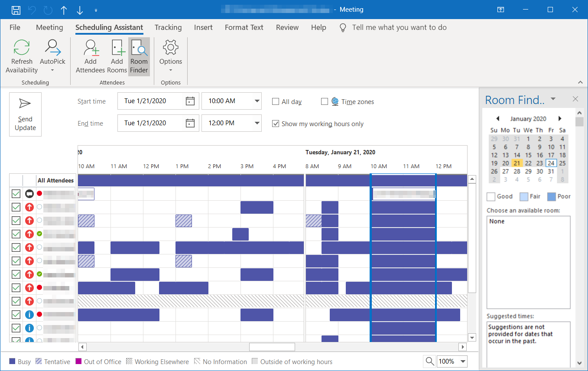
Task: Open the AutoPick dropdown
Action: (52, 70)
